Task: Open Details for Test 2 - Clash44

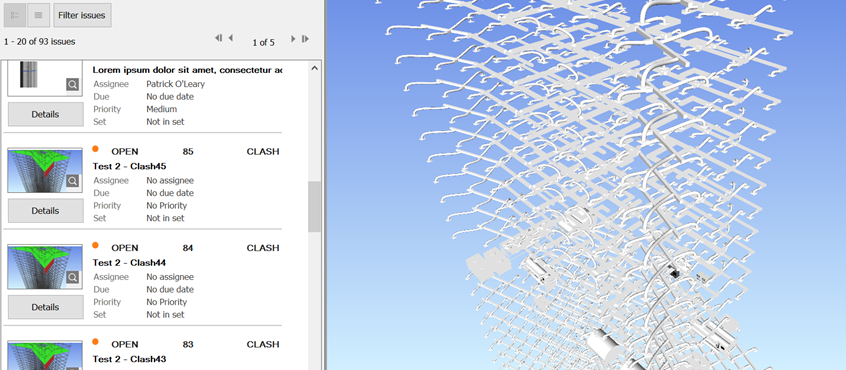Action: coord(45,307)
